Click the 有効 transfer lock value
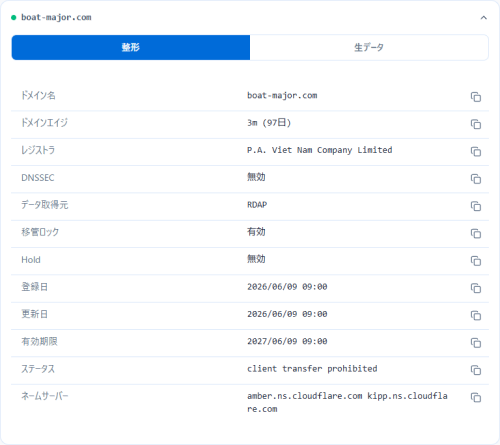Screen dimensions: 500x445 coord(256,232)
